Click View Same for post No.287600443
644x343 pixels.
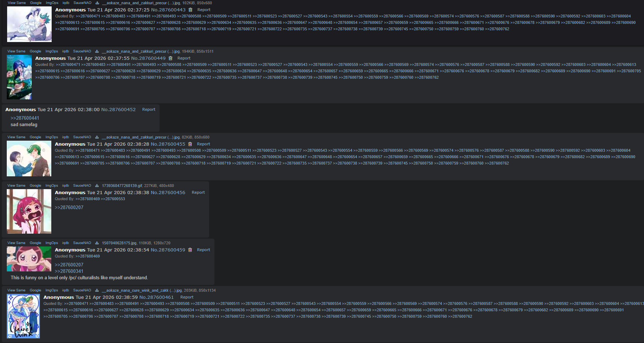point(17,3)
